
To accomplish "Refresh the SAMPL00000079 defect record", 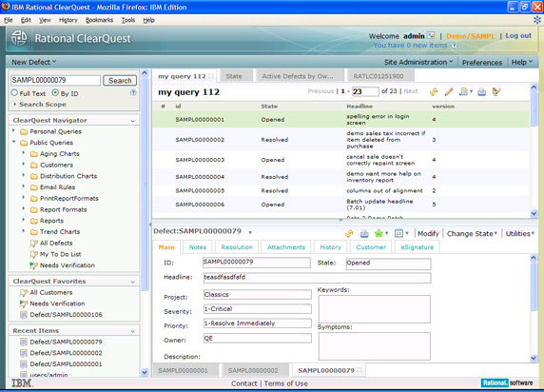I will [x=349, y=234].
